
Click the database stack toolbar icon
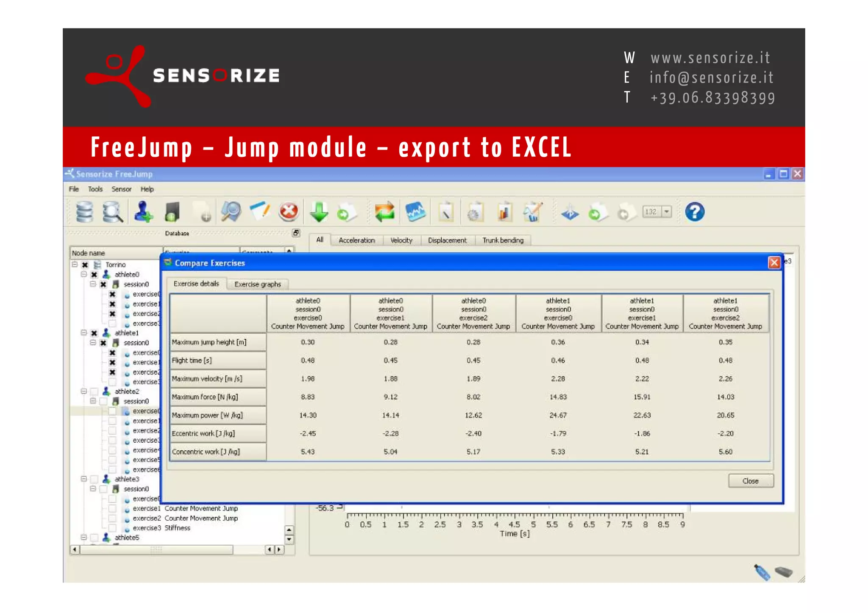(x=84, y=212)
